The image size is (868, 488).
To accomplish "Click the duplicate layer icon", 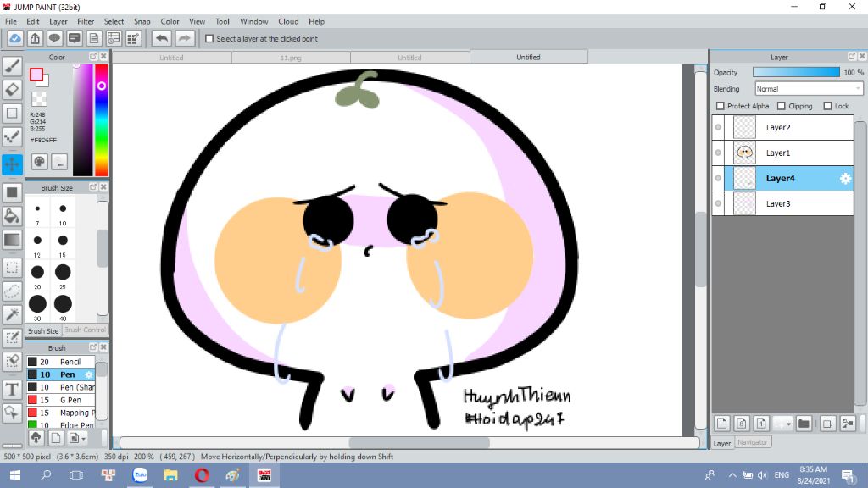I will coord(827,424).
